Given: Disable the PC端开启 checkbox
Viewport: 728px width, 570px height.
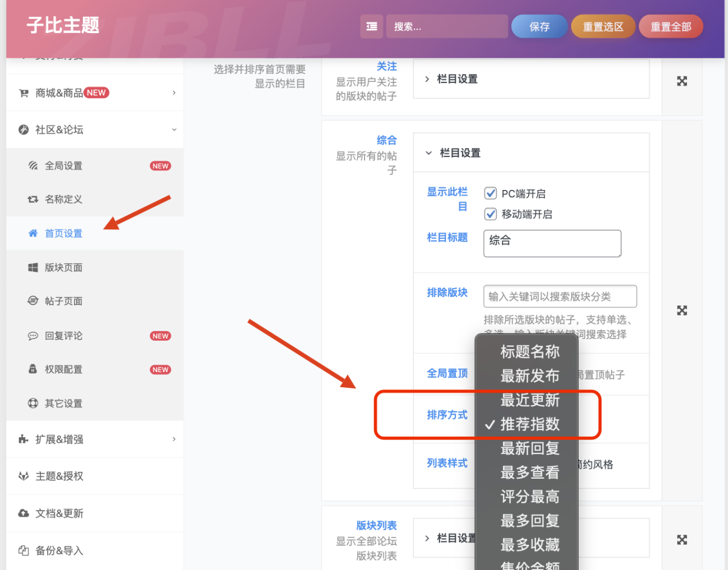Looking at the screenshot, I should pos(491,193).
